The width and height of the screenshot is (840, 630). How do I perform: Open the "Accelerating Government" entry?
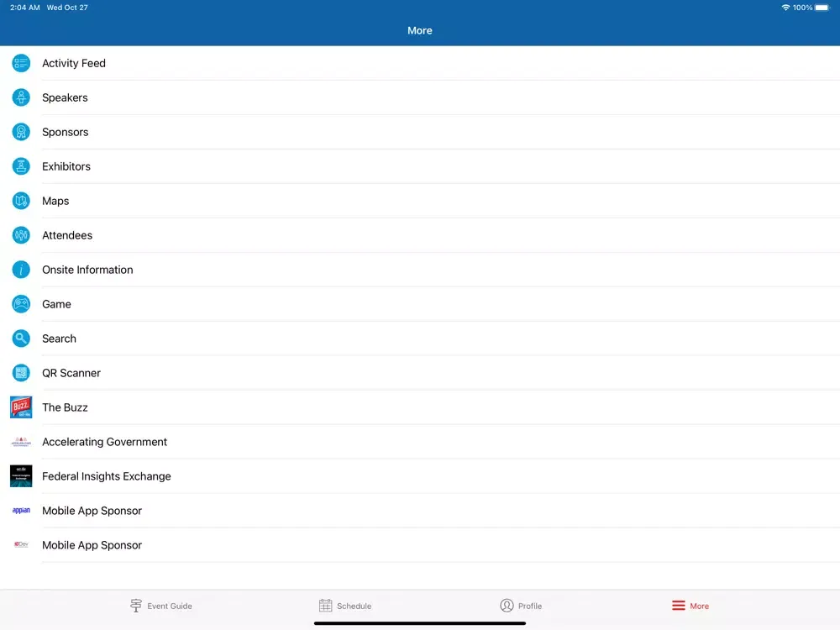(x=420, y=442)
